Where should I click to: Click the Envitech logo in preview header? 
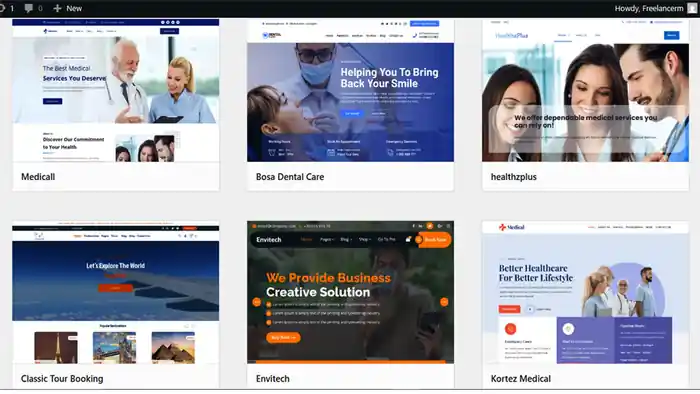[269, 240]
